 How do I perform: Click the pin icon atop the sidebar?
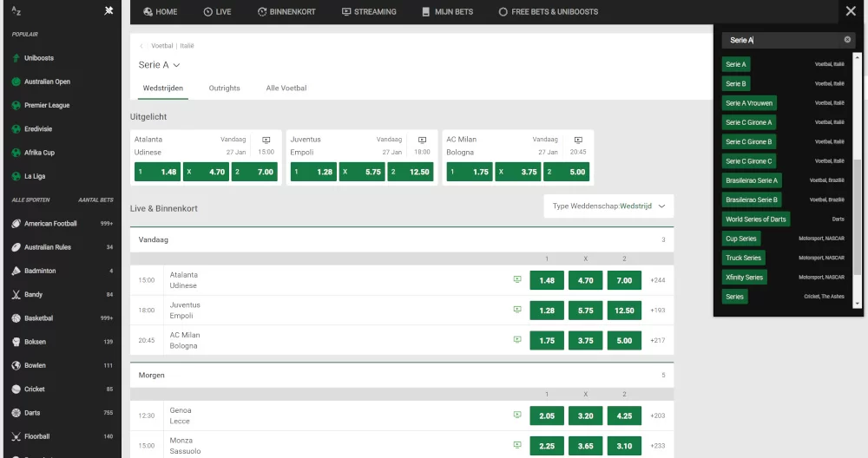[x=108, y=11]
